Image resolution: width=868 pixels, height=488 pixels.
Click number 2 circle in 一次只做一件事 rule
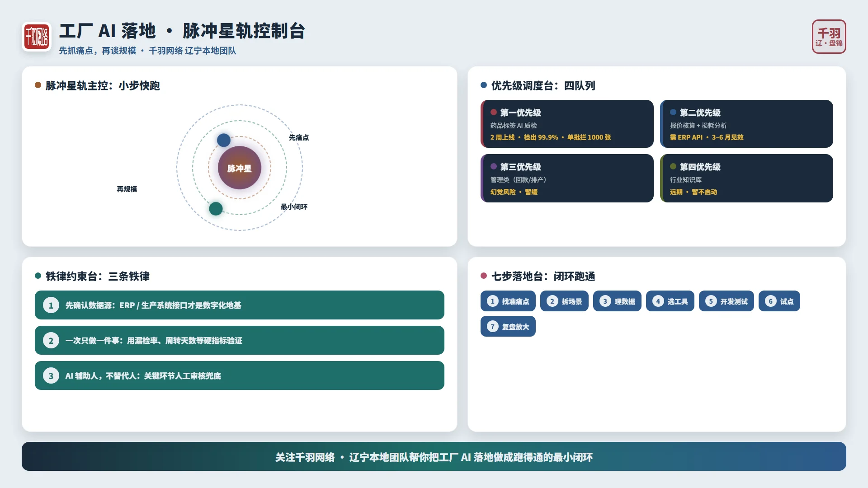(x=51, y=341)
